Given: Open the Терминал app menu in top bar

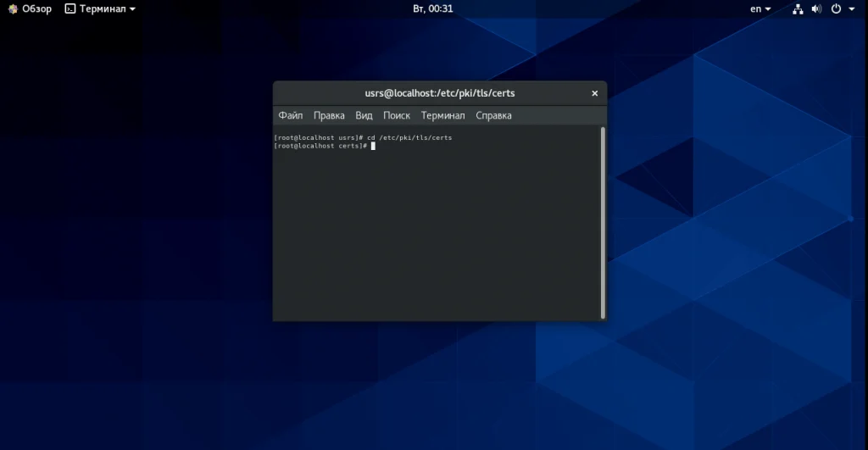Looking at the screenshot, I should tap(100, 8).
